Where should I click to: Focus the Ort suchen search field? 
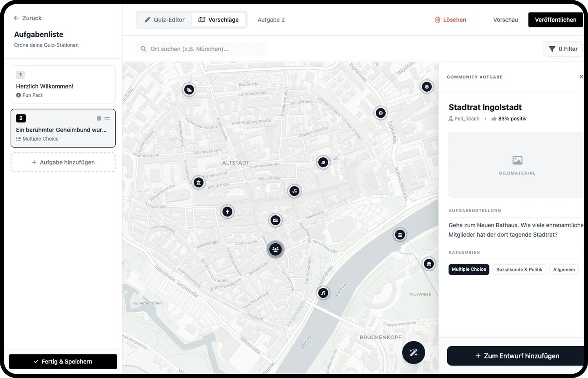point(201,49)
